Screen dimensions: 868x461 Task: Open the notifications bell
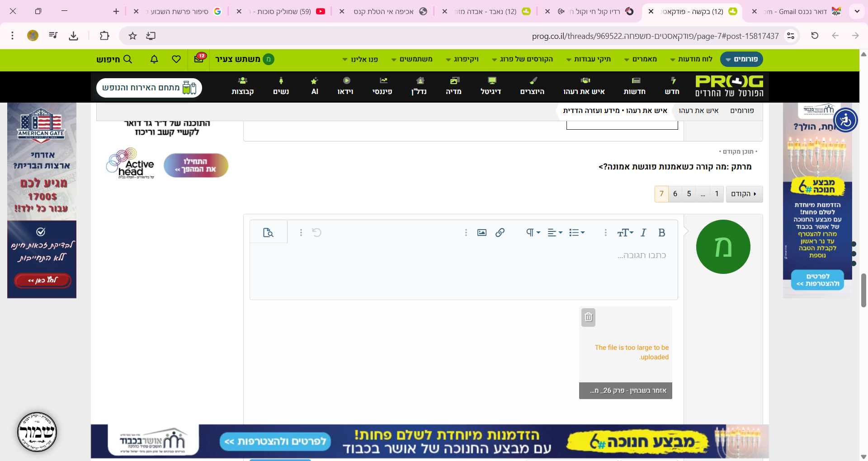(x=154, y=59)
